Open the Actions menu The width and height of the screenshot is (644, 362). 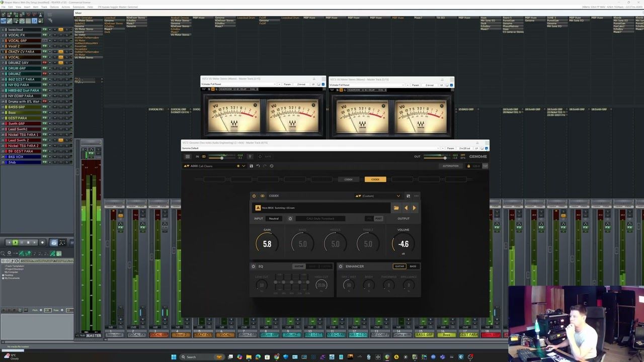[x=66, y=7]
